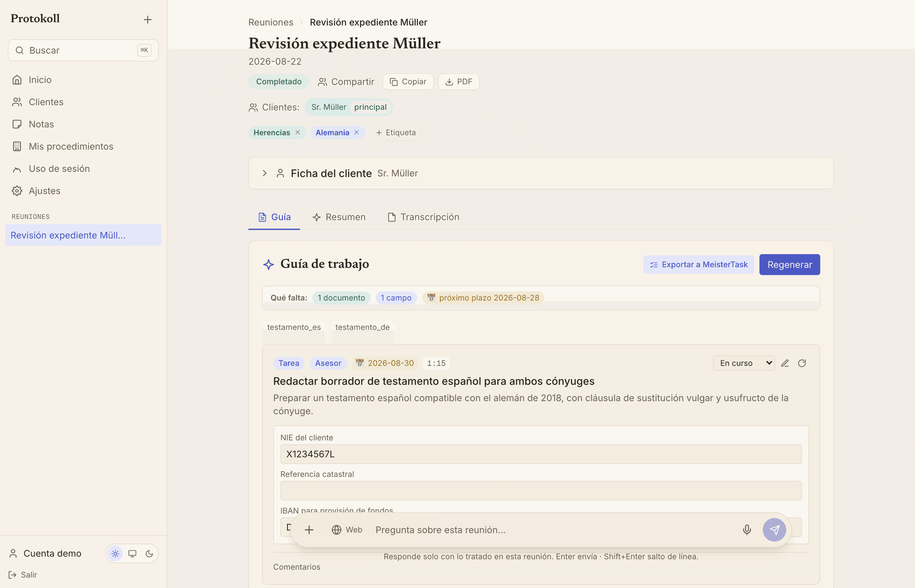Select the testamento_de tab
915x588 pixels.
(x=362, y=327)
